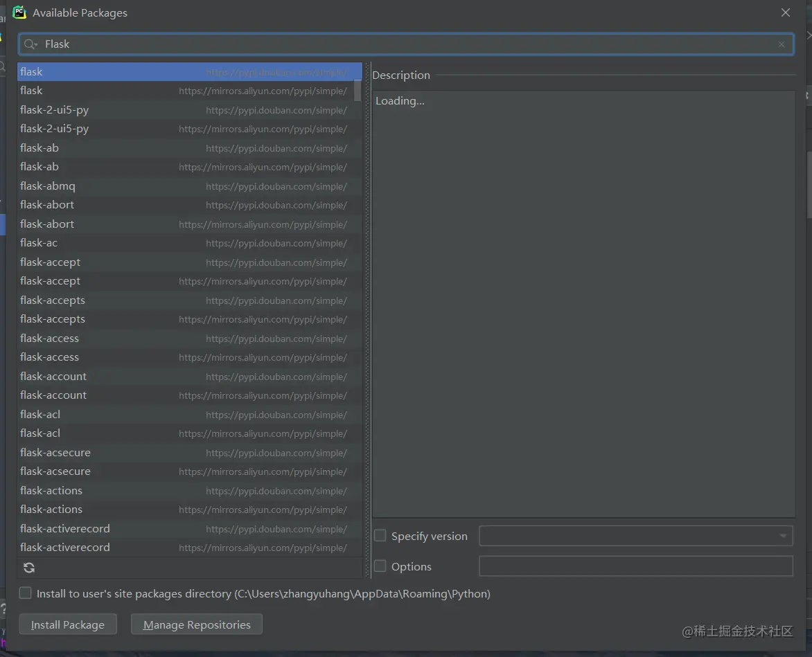The height and width of the screenshot is (657, 812).
Task: Select flask-actions from pypi.douban.com
Action: [190, 490]
